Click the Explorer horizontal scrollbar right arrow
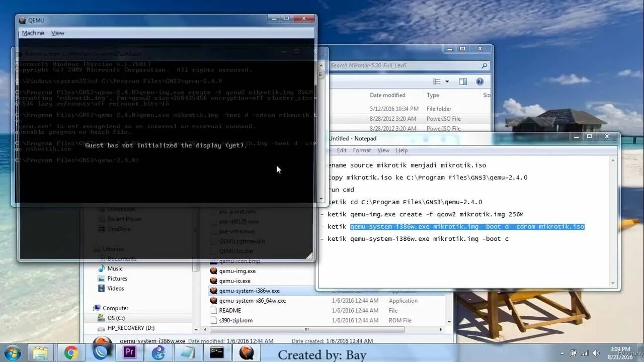The height and width of the screenshot is (362, 644). (x=441, y=330)
